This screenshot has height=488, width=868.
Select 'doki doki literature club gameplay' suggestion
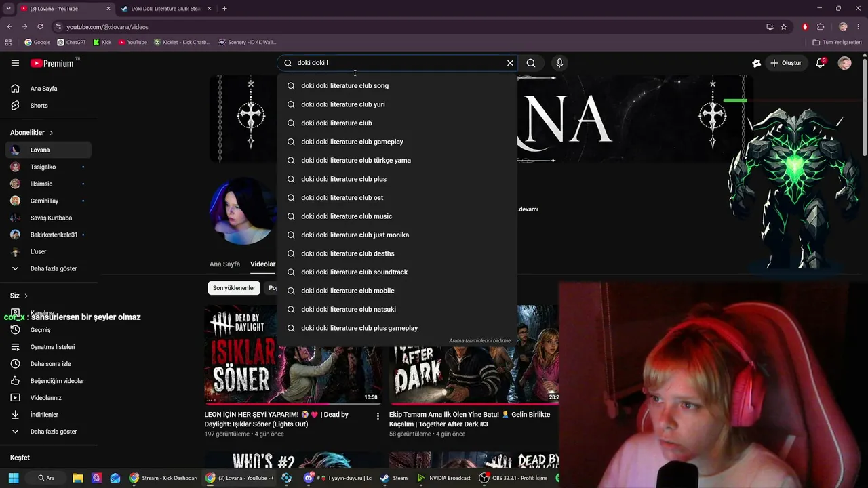397,142
